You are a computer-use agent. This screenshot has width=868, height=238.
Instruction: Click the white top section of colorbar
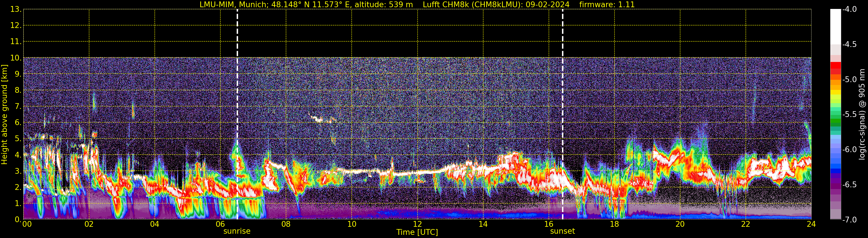835,27
